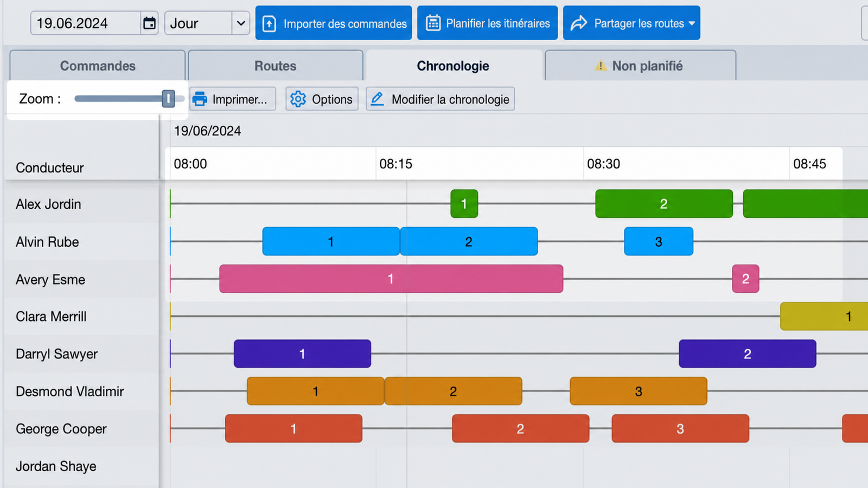Click the import orders upload icon
The width and height of the screenshot is (868, 488).
click(269, 24)
